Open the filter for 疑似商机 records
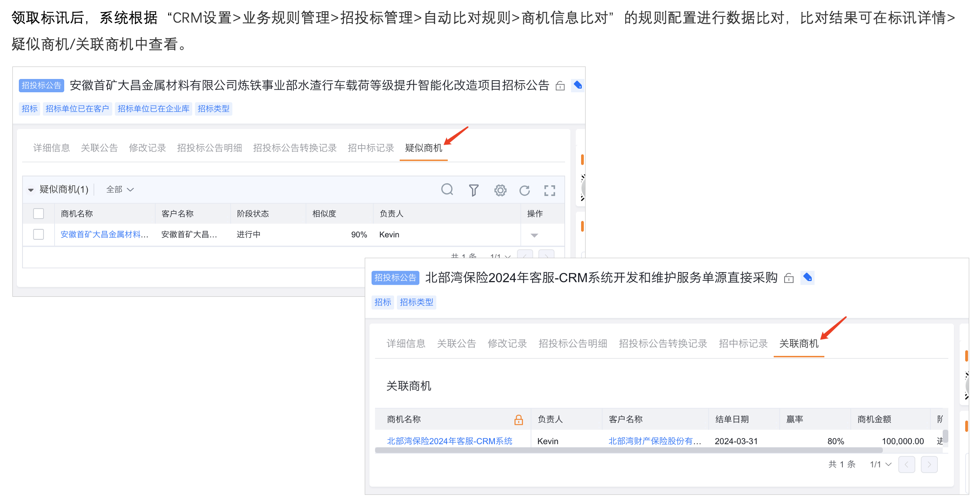 pos(473,190)
